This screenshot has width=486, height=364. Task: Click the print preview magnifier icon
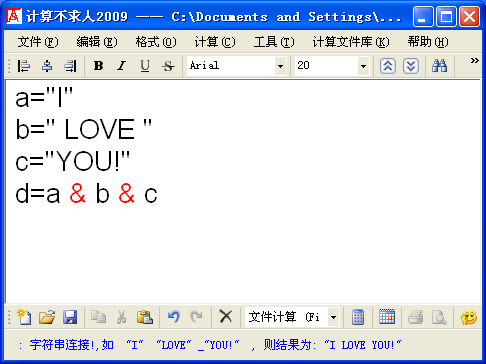439,317
